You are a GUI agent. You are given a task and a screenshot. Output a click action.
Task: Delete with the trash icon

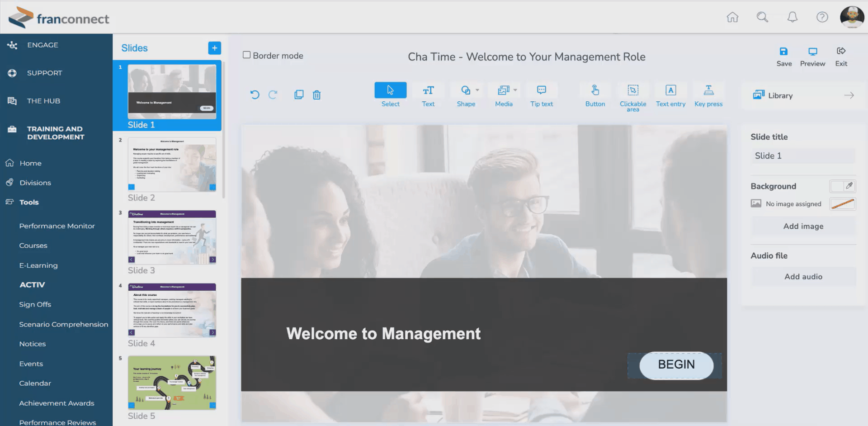click(317, 95)
